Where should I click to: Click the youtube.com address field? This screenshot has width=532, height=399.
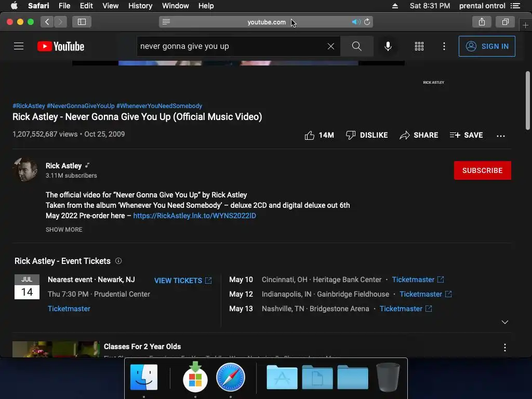pos(267,22)
